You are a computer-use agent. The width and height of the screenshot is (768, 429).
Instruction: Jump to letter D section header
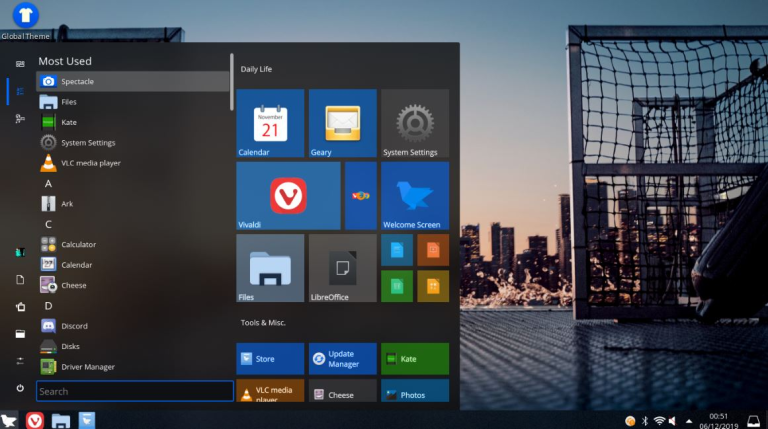click(48, 306)
